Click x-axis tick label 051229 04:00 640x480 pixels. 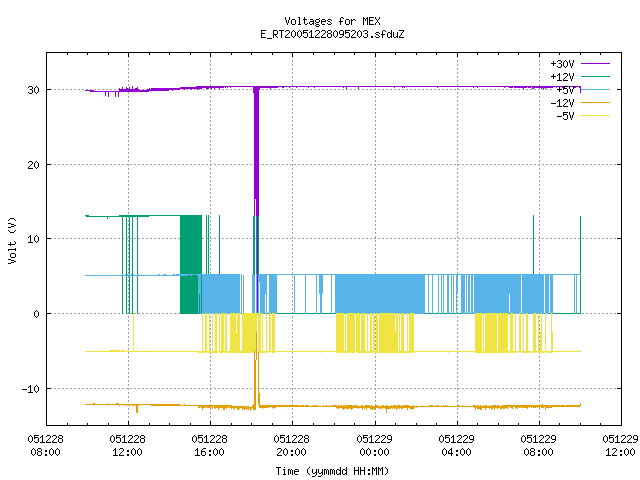pos(456,446)
